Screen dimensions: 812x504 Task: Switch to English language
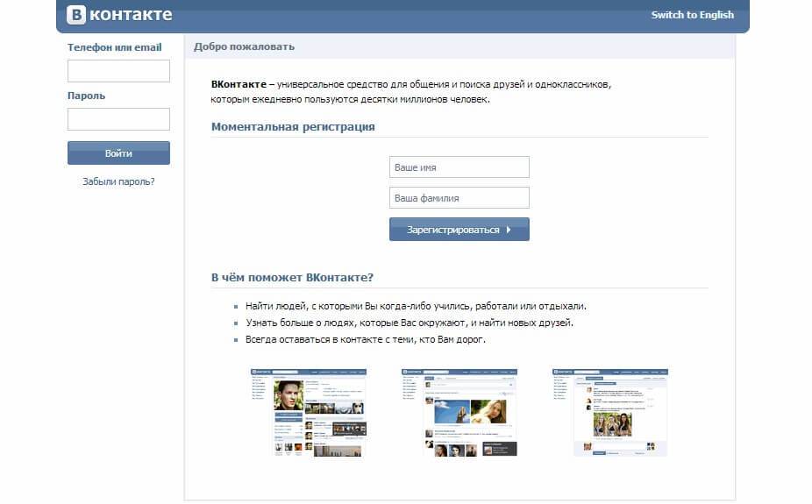692,15
